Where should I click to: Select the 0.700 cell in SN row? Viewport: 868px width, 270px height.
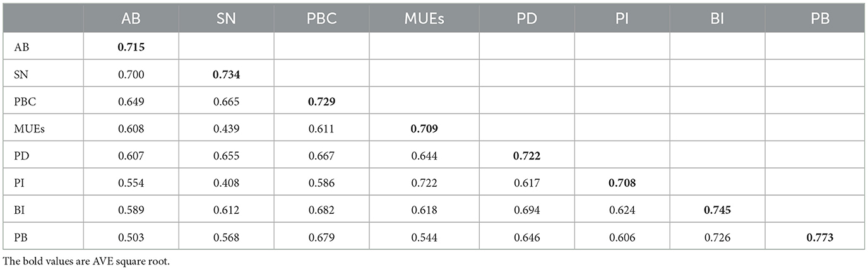(131, 74)
